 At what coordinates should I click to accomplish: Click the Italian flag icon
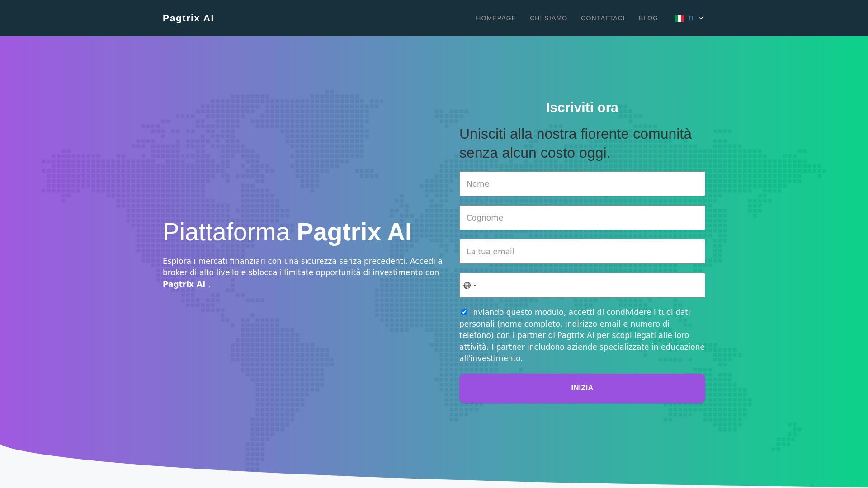point(679,19)
